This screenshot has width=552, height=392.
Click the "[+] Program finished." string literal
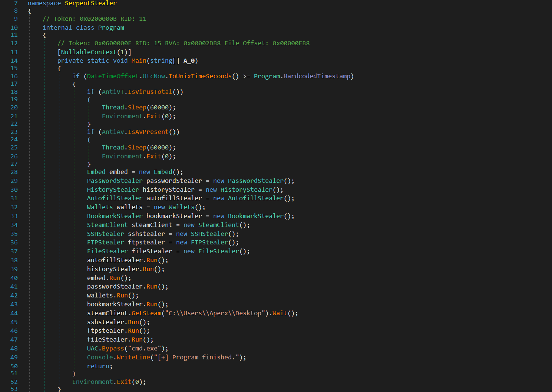coord(196,358)
